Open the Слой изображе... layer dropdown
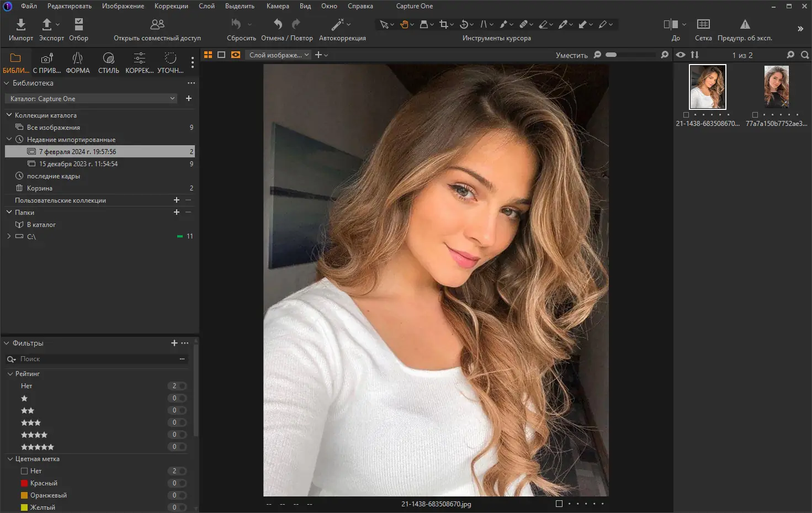This screenshot has width=812, height=513. click(x=278, y=55)
